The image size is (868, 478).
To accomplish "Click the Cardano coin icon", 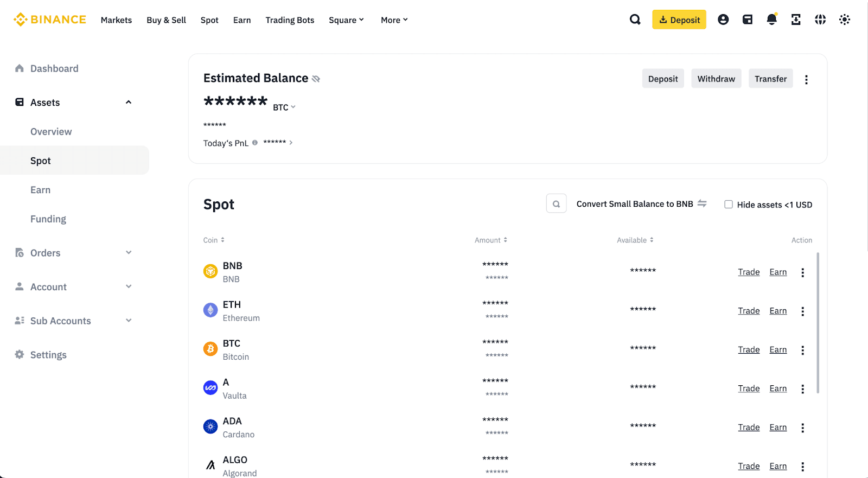I will (x=210, y=426).
